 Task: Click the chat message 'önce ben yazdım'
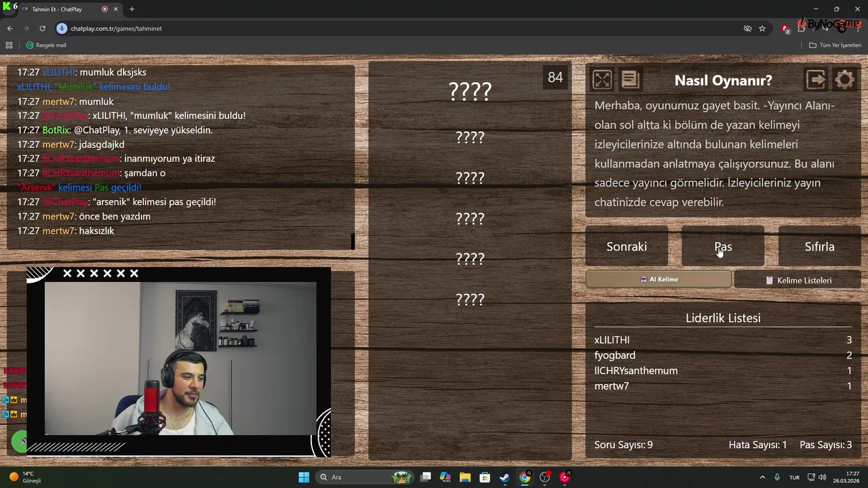click(115, 216)
